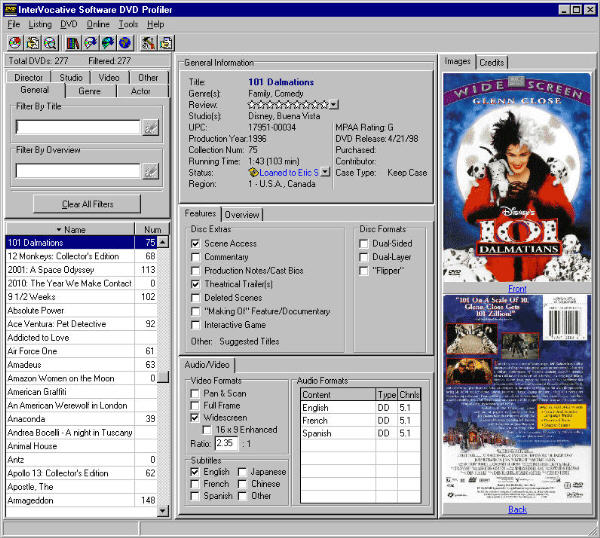Check the Pan & Scan checkbox
This screenshot has width=600, height=538.
click(195, 393)
